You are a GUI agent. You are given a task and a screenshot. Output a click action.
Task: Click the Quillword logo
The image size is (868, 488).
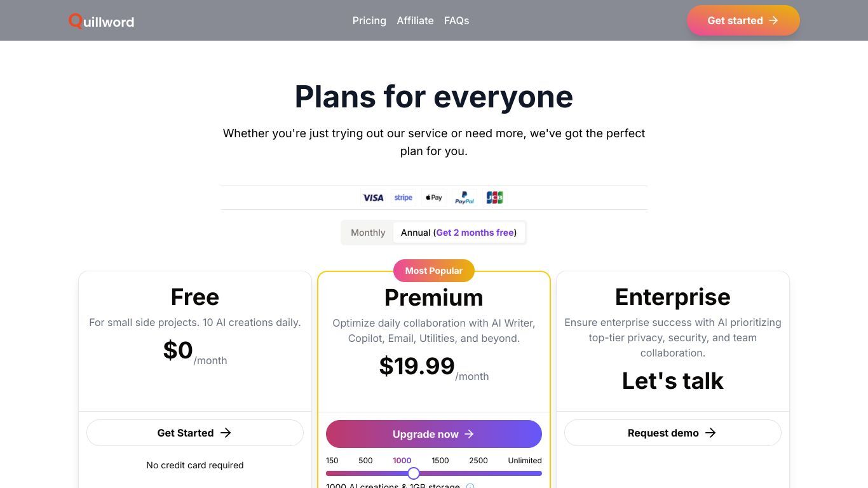[x=101, y=21]
